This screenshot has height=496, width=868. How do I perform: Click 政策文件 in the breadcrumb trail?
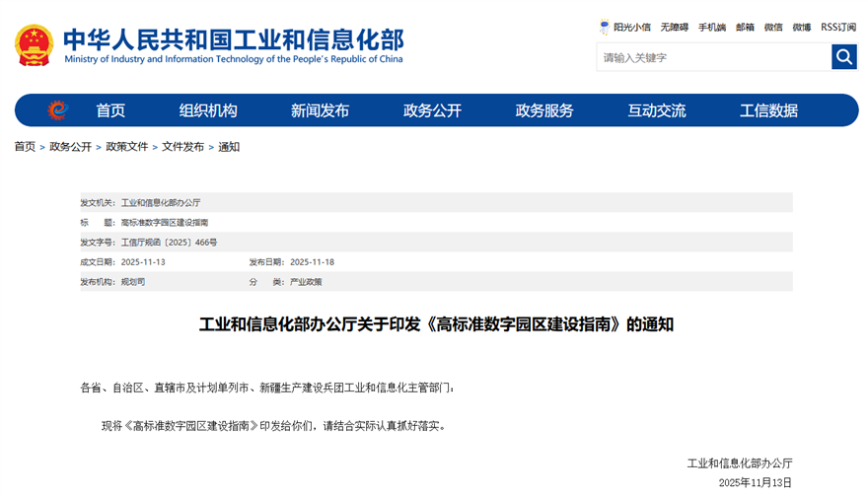point(127,147)
